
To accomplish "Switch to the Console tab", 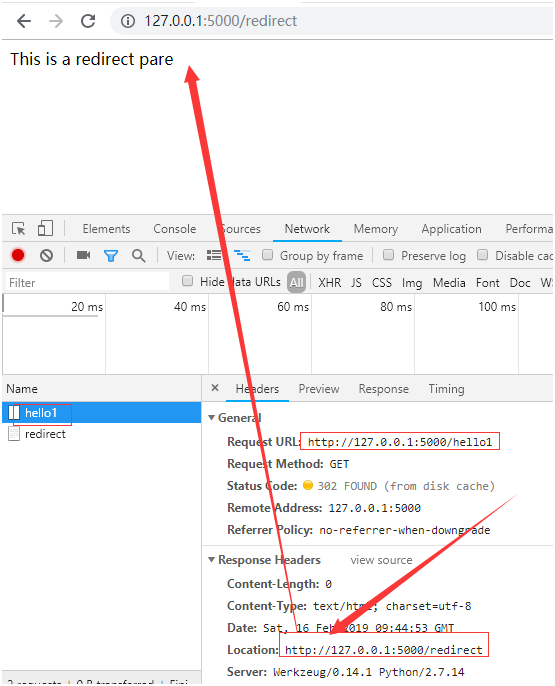I will [175, 229].
